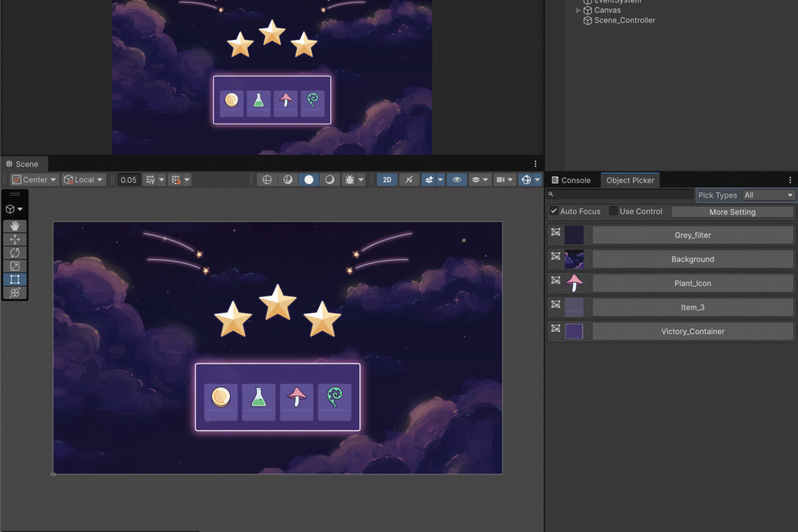Click the More Setting button
Image resolution: width=798 pixels, height=532 pixels.
pyautogui.click(x=732, y=212)
